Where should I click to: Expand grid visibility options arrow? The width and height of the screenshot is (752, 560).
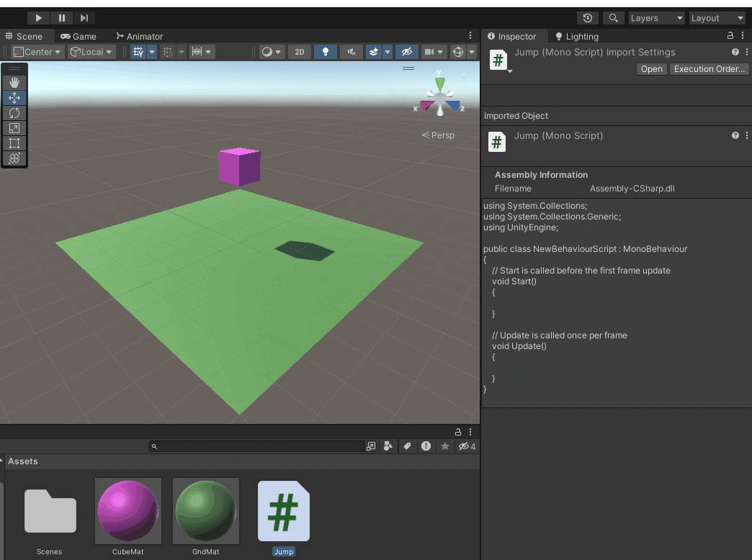tap(152, 52)
